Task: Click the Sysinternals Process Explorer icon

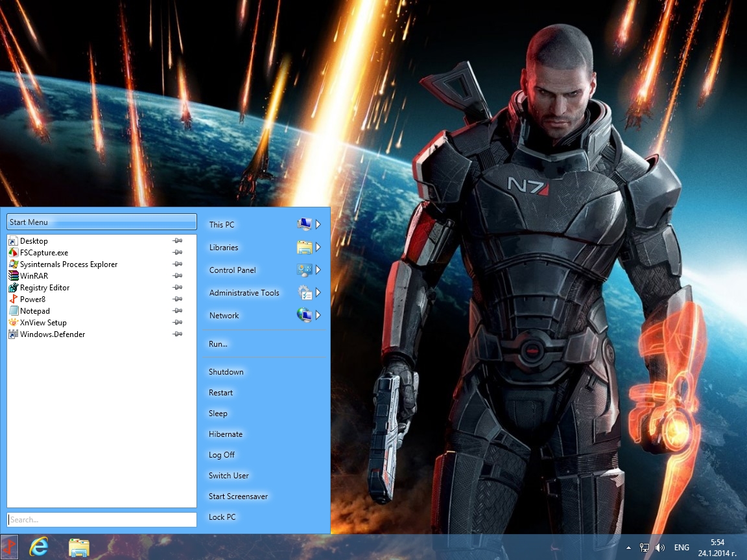Action: 14,264
